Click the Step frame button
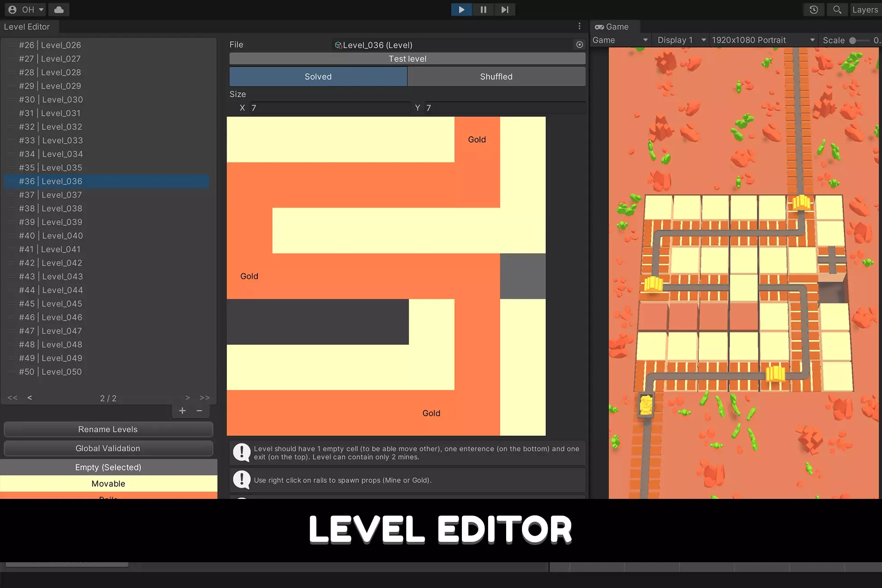Viewport: 882px width, 588px height. click(504, 9)
